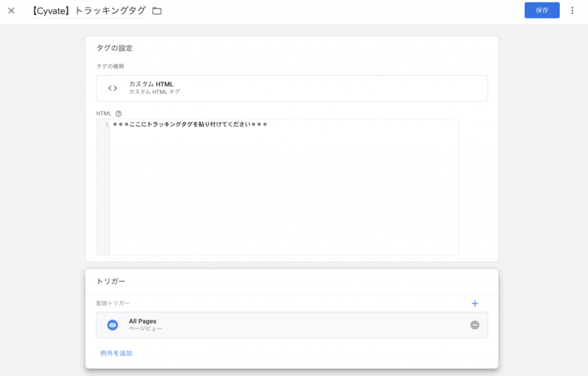Click the トリガー section heading
The image size is (588, 376).
click(111, 281)
